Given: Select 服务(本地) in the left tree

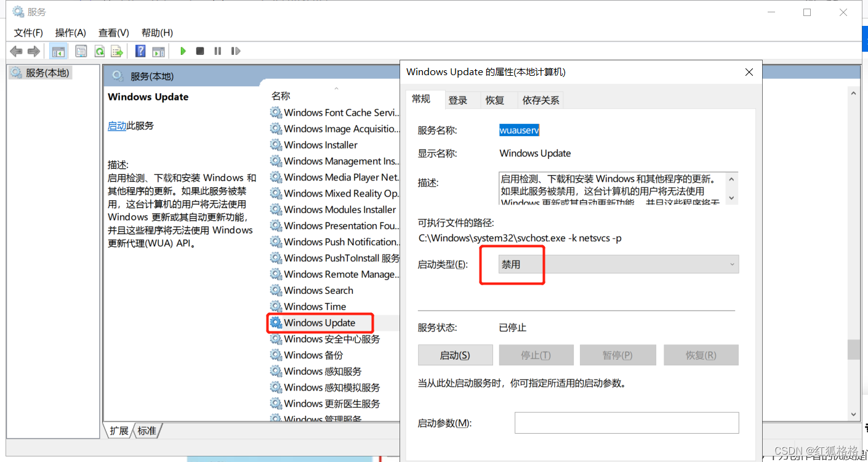Looking at the screenshot, I should (40, 73).
